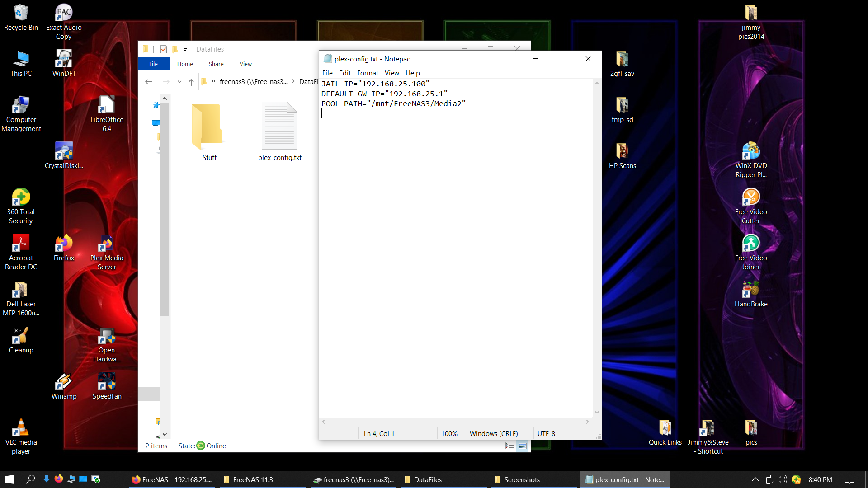Image resolution: width=868 pixels, height=488 pixels.
Task: Open the Recycle Bin desktop icon
Action: (21, 18)
